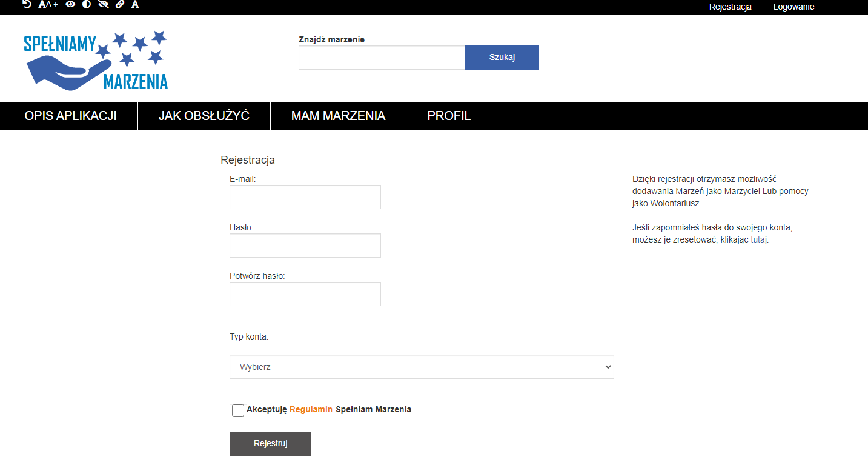Click the eye accessibility icon
Screen dimensions: 868x462
point(70,5)
